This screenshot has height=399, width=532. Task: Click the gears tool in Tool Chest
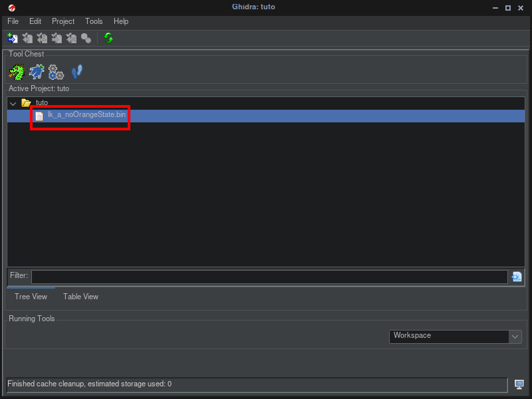[57, 72]
